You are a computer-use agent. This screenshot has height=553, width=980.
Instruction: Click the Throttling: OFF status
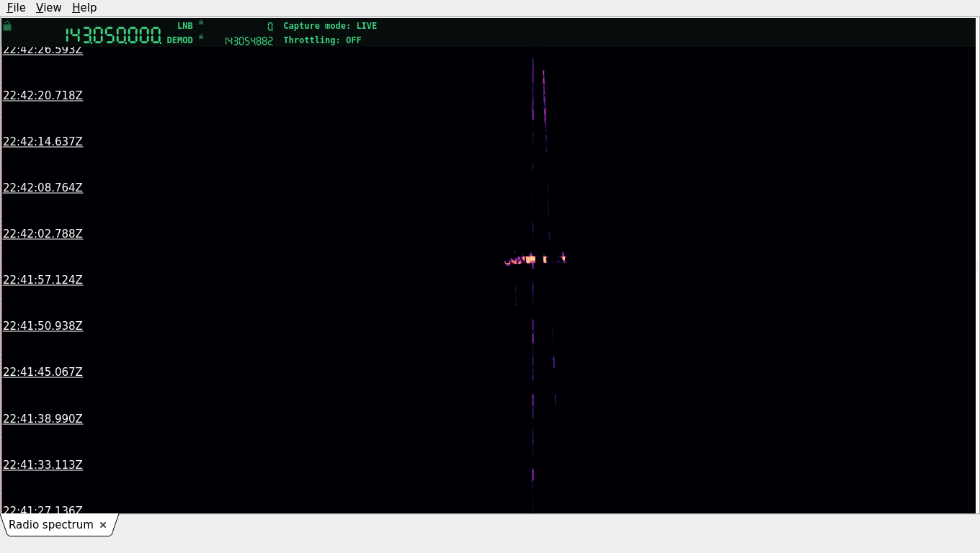322,40
